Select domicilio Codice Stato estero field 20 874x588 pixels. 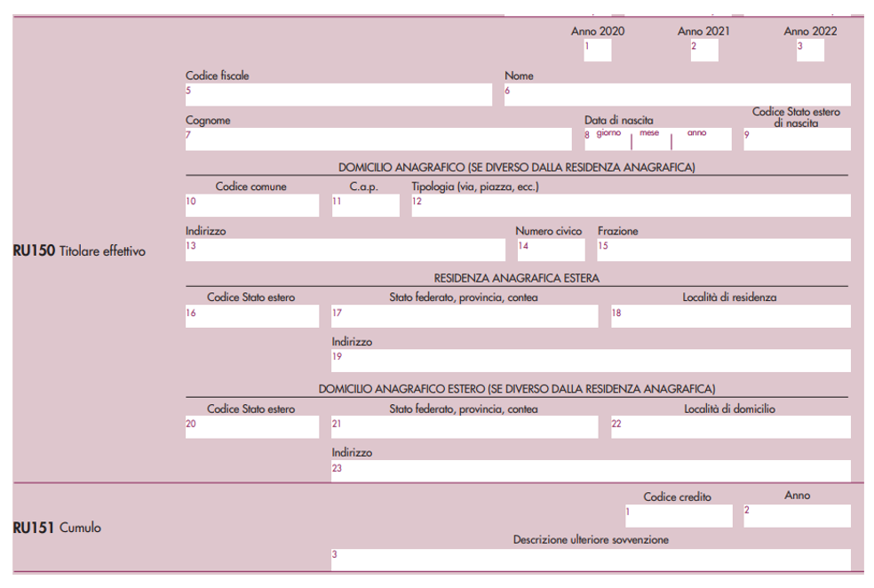pos(252,427)
